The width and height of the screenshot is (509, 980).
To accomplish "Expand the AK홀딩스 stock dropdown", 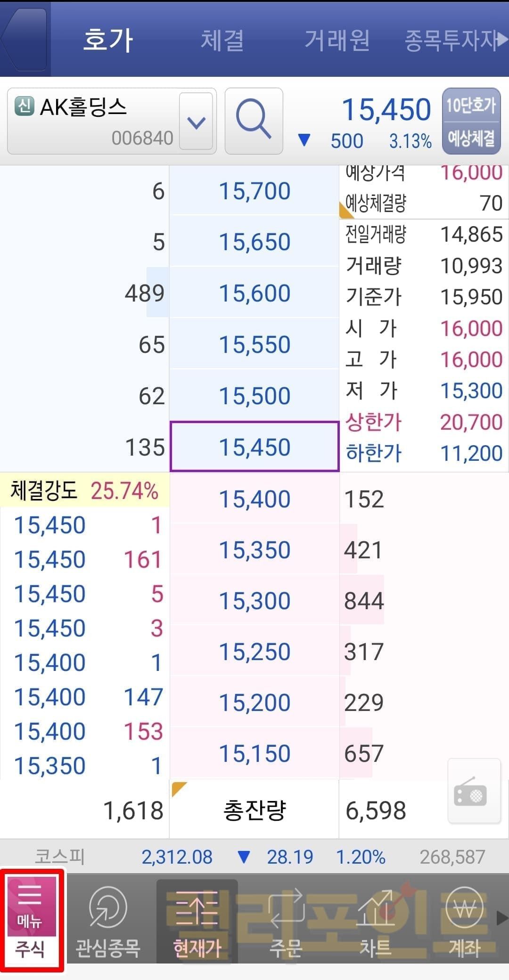I will coord(196,122).
